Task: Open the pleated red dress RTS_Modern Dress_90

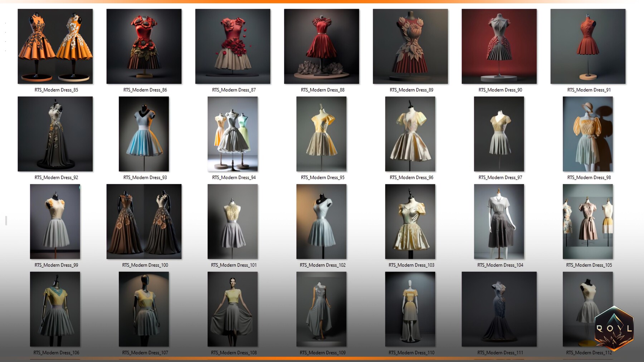Action: pyautogui.click(x=499, y=46)
